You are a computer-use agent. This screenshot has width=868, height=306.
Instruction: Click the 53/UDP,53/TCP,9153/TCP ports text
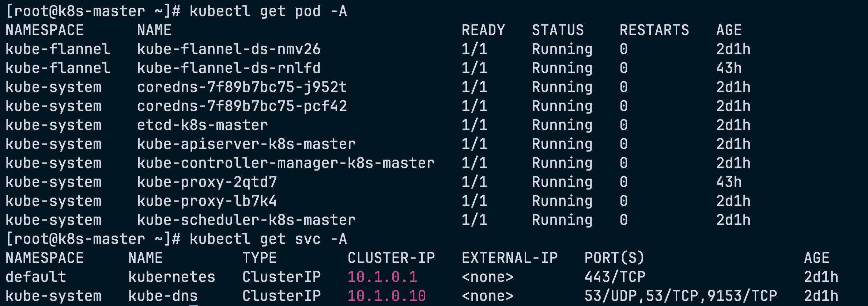point(681,296)
